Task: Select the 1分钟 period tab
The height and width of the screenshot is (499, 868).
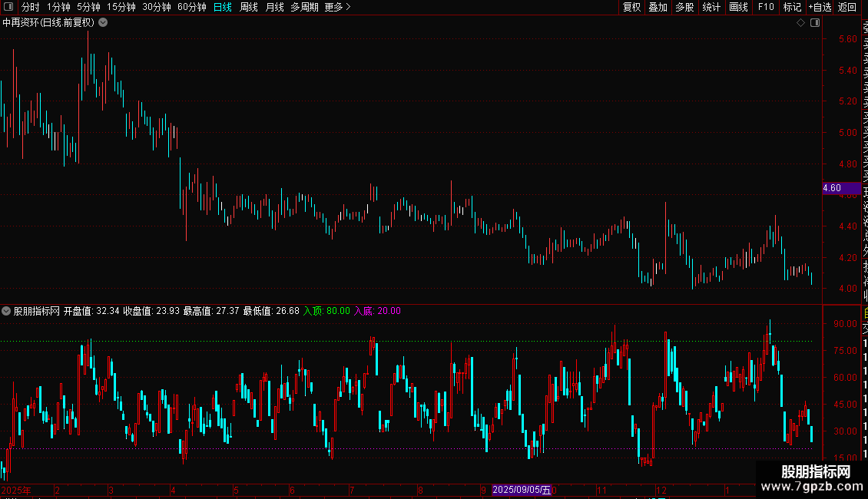Action: click(x=58, y=7)
